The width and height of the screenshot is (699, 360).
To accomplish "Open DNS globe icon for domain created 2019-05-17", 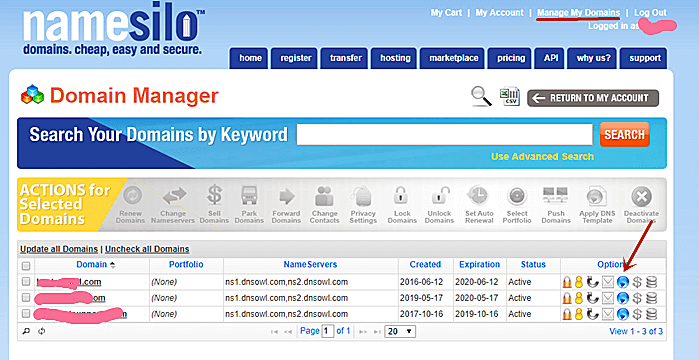I will point(623,299).
